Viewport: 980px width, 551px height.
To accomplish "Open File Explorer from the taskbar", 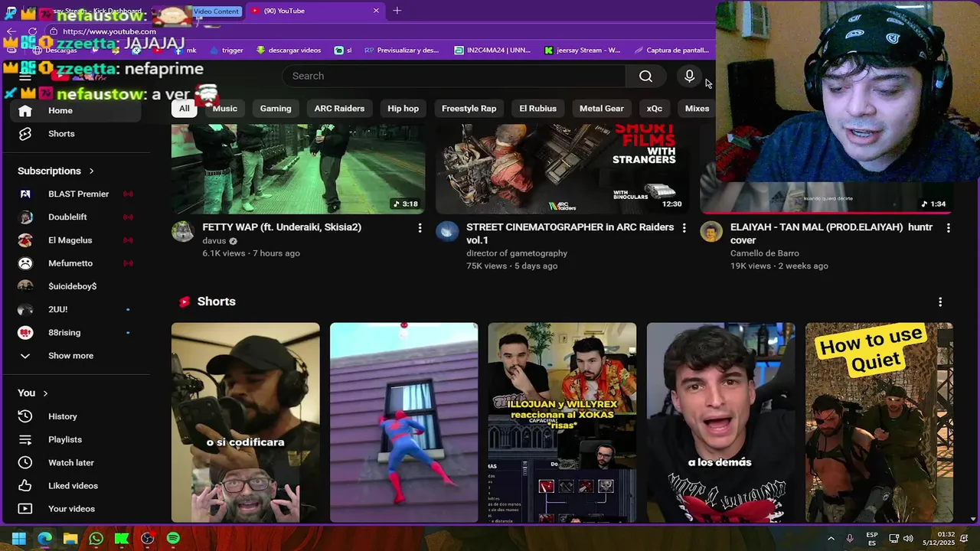I will tap(70, 539).
